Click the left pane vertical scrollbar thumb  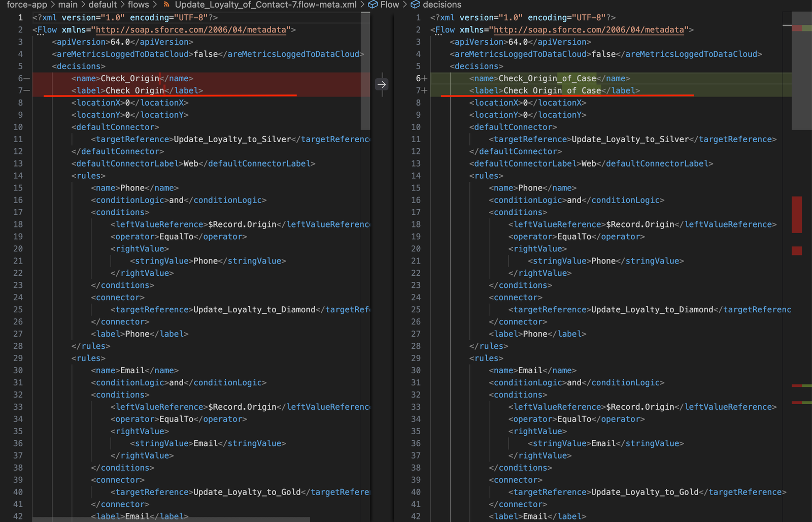(x=365, y=71)
